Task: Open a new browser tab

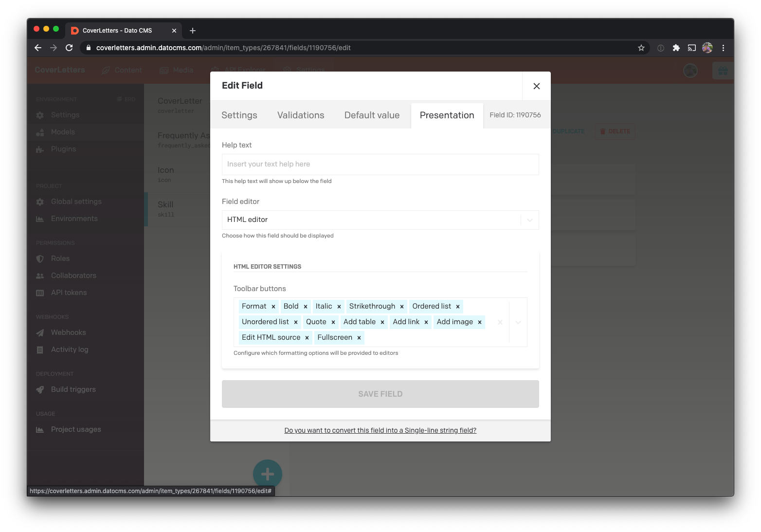Action: 193,31
